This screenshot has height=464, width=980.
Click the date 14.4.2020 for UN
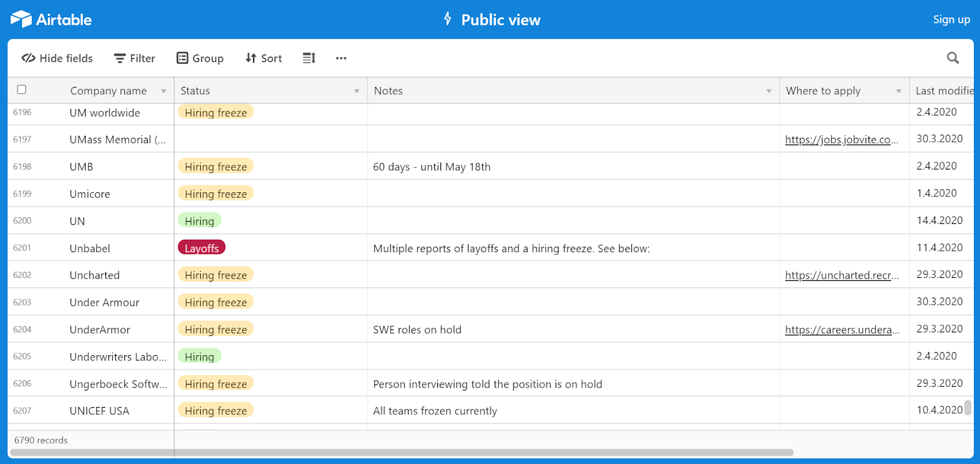[940, 220]
